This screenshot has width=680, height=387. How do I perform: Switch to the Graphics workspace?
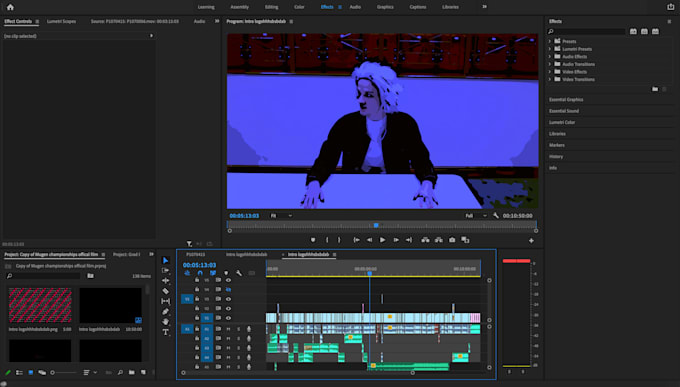385,7
